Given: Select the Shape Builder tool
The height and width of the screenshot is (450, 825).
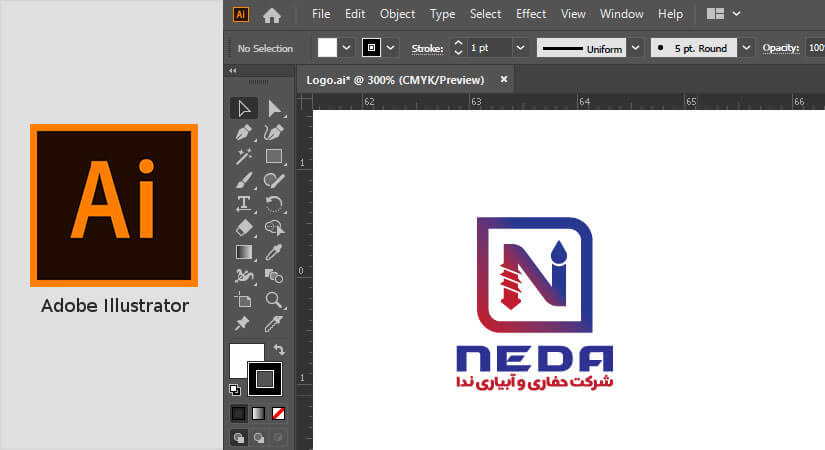Looking at the screenshot, I should click(274, 228).
